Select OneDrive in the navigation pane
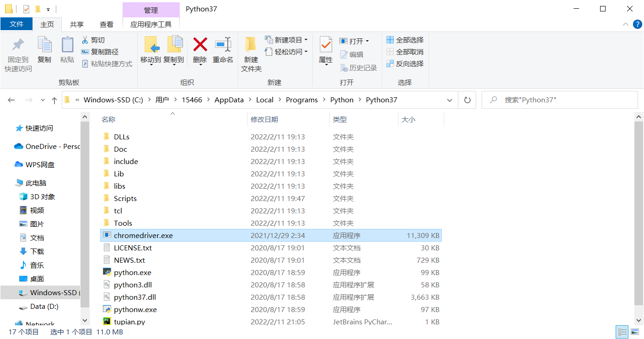644x339 pixels. click(47, 147)
